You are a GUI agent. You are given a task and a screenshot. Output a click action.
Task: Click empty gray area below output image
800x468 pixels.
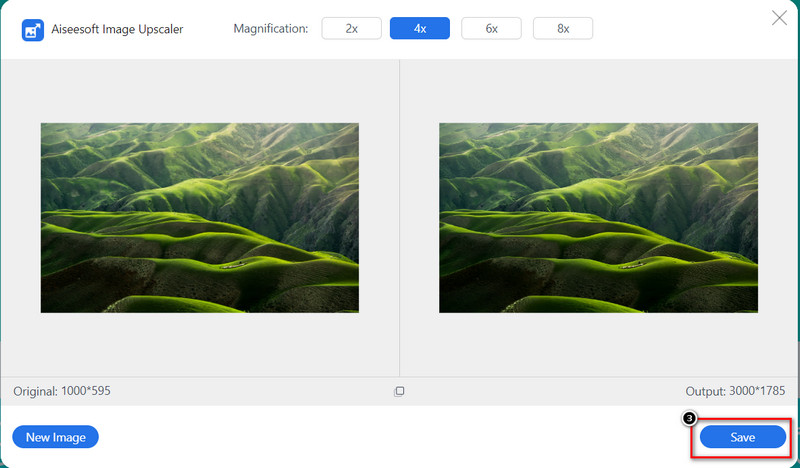598,345
